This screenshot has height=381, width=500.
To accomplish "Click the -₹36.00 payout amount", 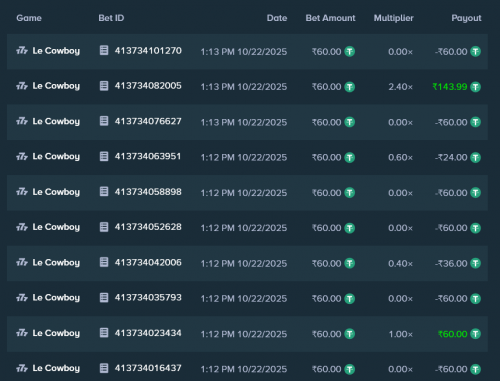I will tap(451, 263).
